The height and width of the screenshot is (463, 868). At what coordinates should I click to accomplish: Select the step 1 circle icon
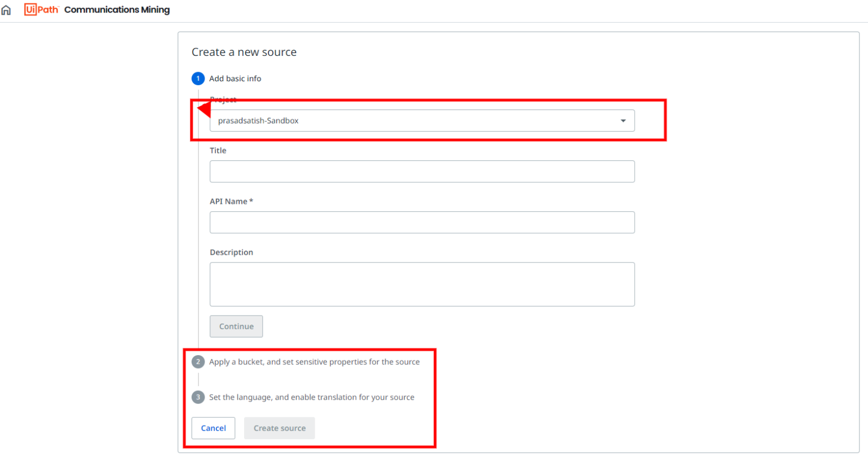point(198,78)
